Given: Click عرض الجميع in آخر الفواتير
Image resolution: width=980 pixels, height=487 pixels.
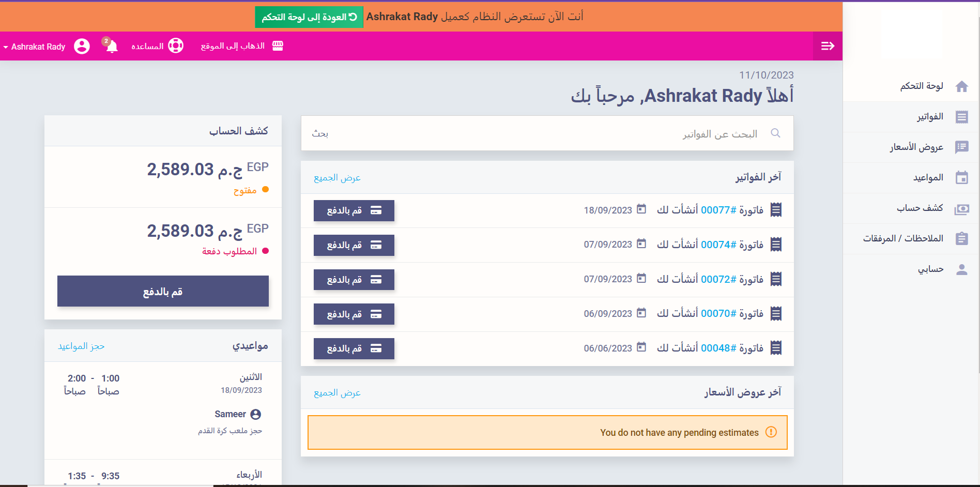Looking at the screenshot, I should click(337, 178).
